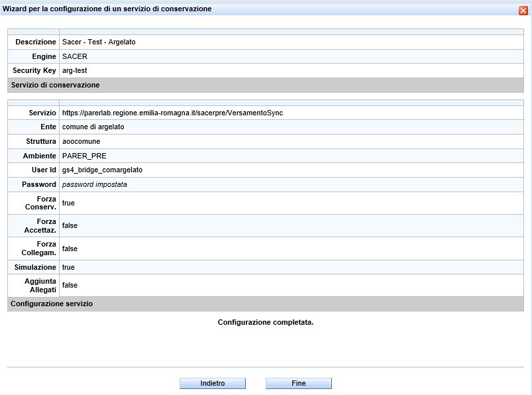Viewport: 532px width, 395px height.
Task: Click the Indietro button
Action: coord(213,384)
